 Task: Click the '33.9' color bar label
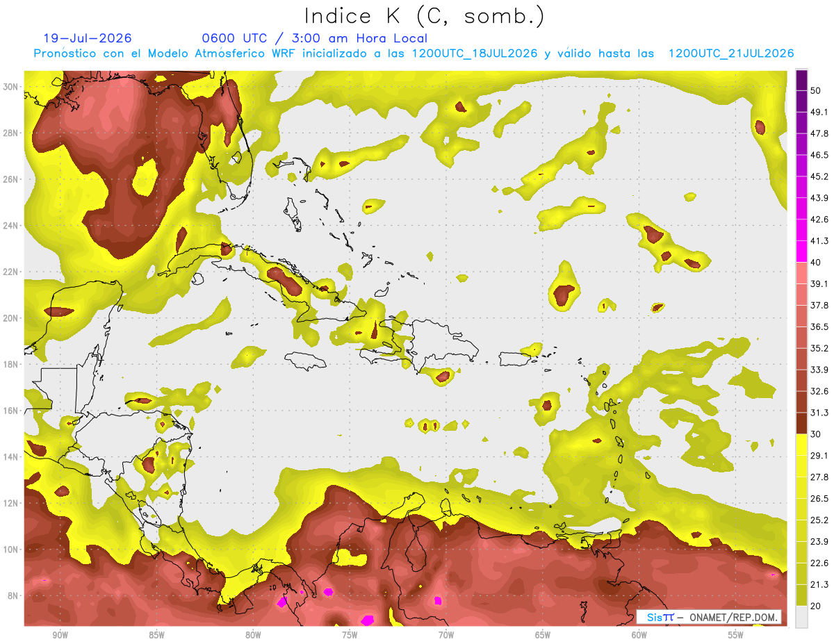tap(819, 370)
